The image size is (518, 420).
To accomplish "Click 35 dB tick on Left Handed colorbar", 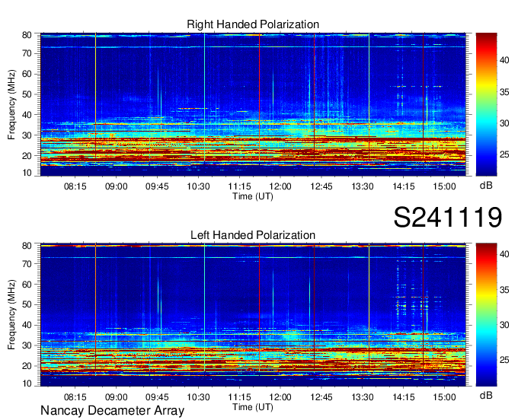I will 504,290.
